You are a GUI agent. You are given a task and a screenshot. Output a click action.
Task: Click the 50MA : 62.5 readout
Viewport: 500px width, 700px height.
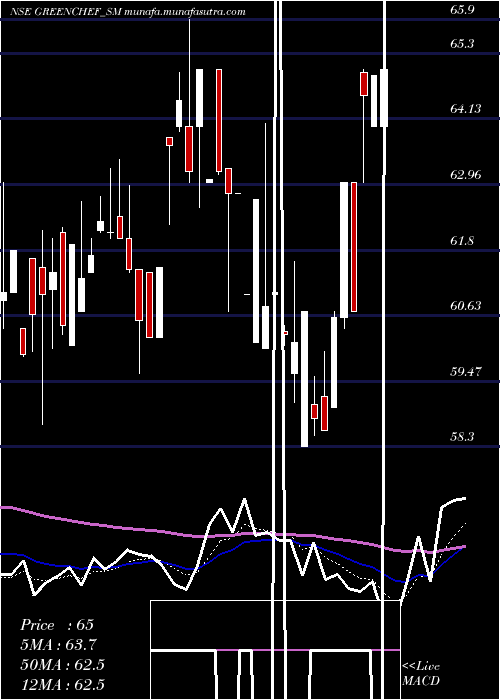[x=62, y=665]
